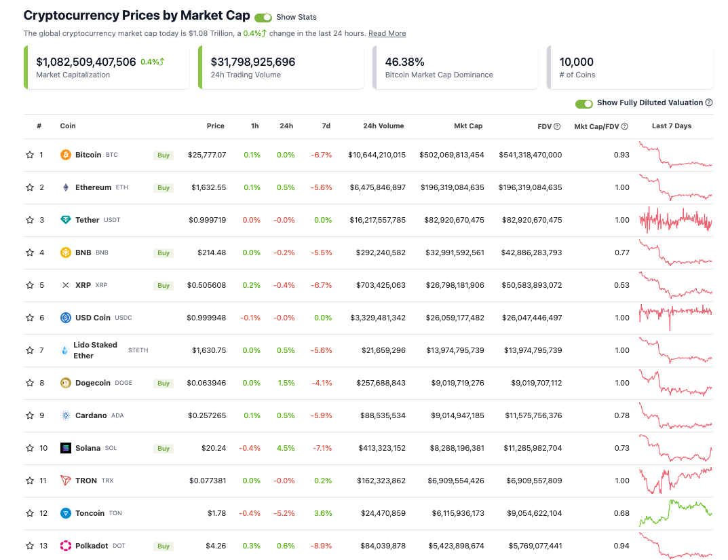Sort by Coin name header
The height and width of the screenshot is (560, 728).
pyautogui.click(x=68, y=126)
